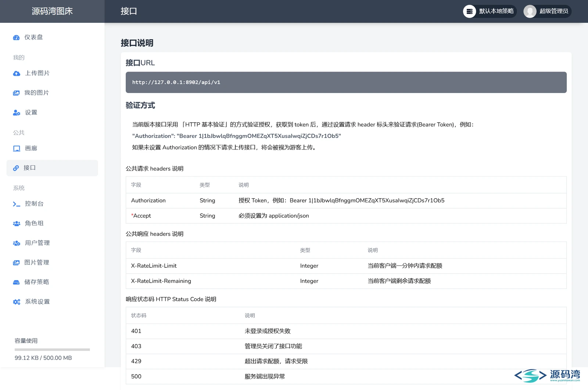This screenshot has width=588, height=390.
Task: Click the 超级管理员 user avatar
Action: pyautogui.click(x=530, y=11)
